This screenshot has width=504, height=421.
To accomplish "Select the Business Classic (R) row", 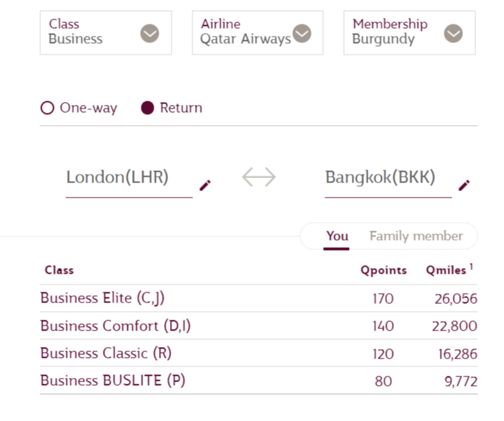I will click(x=258, y=353).
